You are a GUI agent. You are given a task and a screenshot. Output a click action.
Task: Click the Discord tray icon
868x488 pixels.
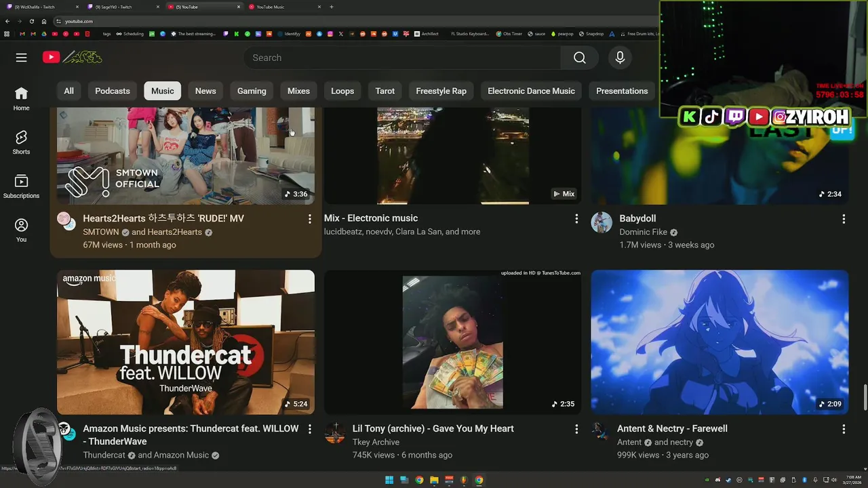[717, 480]
